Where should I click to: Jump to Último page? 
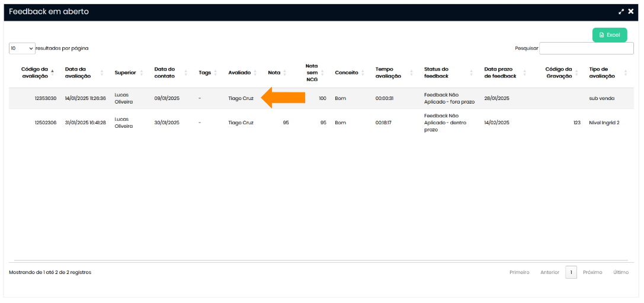pyautogui.click(x=621, y=272)
